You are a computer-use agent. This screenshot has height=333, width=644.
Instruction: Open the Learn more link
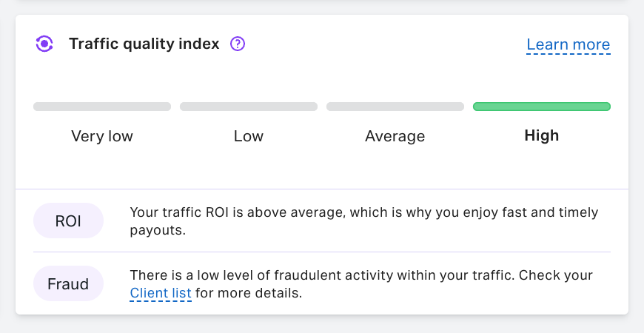pos(568,45)
